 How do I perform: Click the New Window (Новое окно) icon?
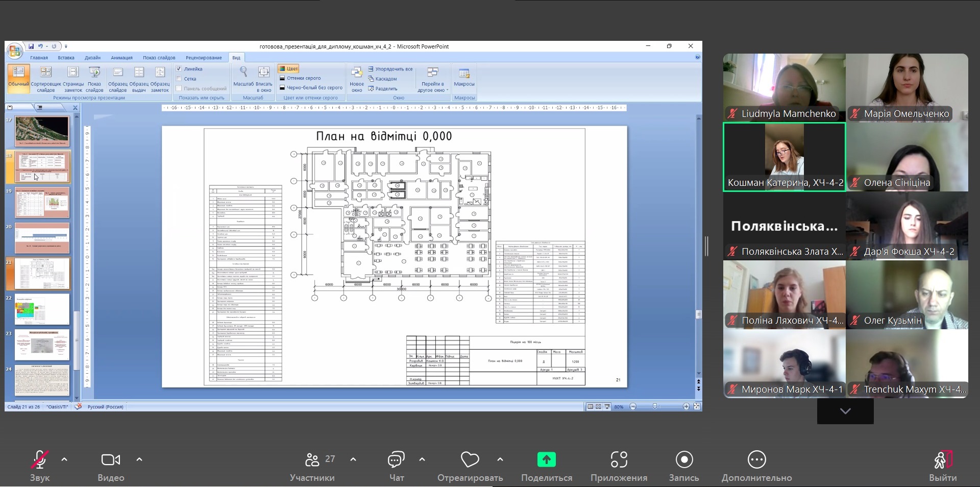point(357,76)
